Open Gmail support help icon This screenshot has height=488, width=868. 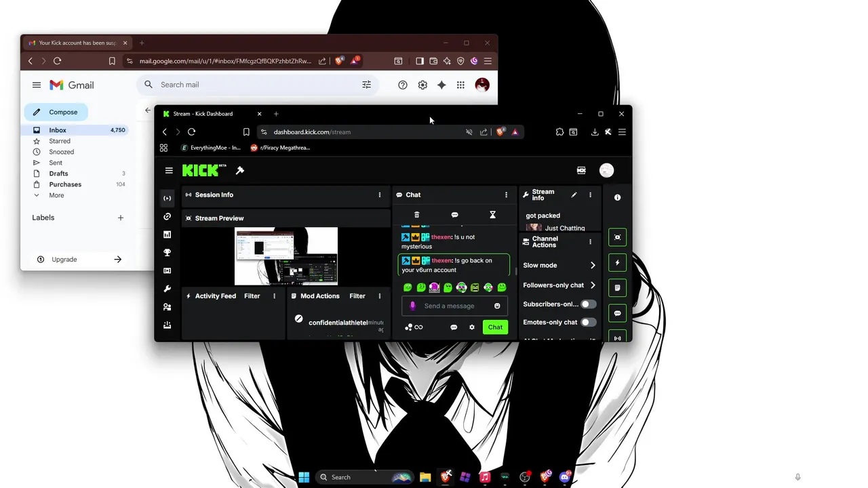tap(403, 85)
